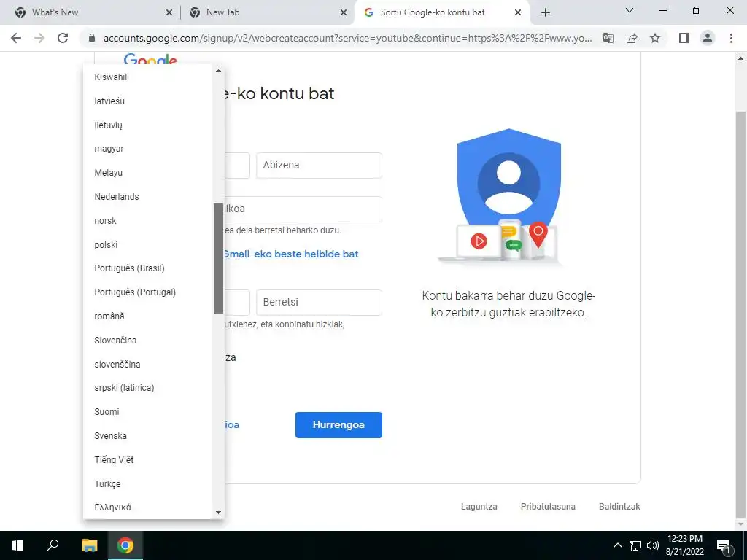747x560 pixels.
Task: Open Gmail-eko beste helbide bat link
Action: pos(290,254)
